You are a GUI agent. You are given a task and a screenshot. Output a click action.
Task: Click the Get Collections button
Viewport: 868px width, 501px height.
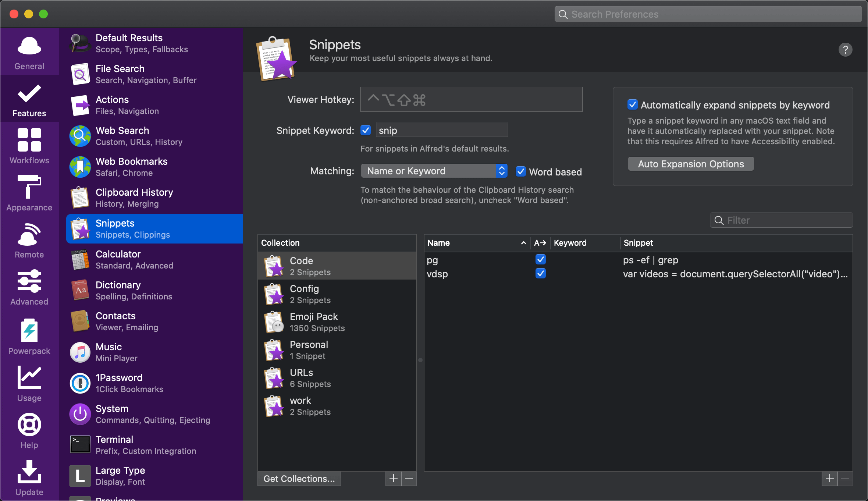[299, 479]
